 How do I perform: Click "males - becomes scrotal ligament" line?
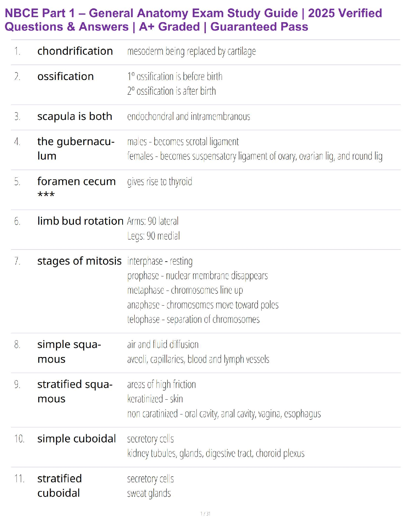183,142
